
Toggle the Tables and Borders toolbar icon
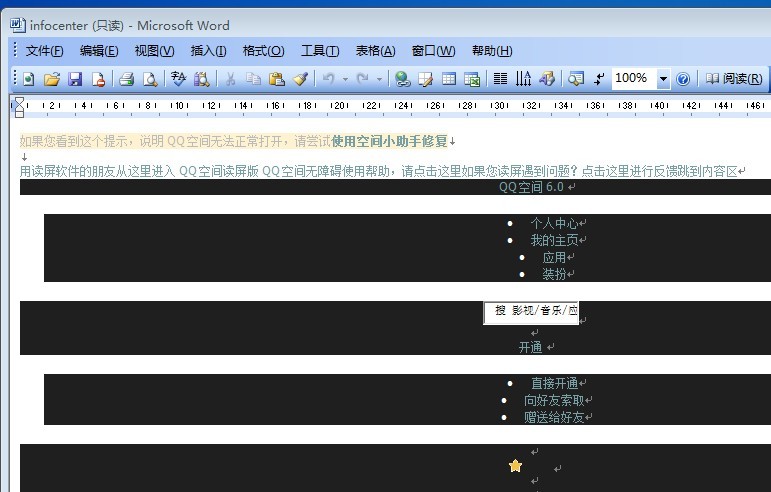click(x=425, y=79)
